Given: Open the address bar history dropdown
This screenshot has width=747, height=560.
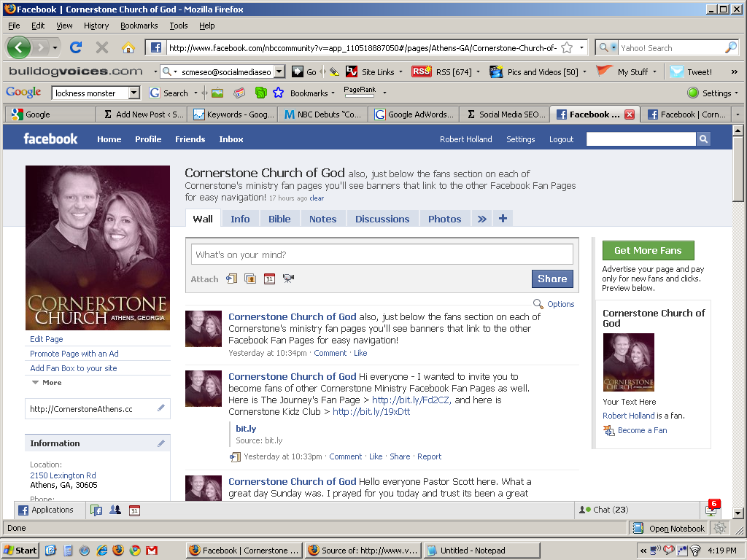Looking at the screenshot, I should pos(581,47).
